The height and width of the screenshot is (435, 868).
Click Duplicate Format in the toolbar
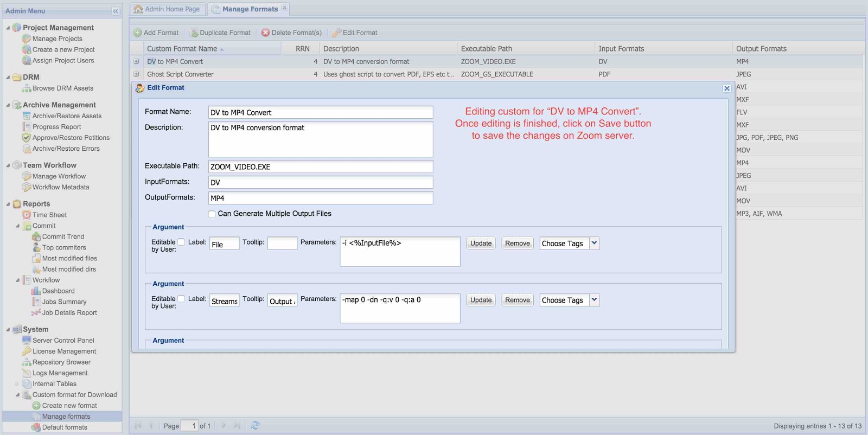point(220,33)
